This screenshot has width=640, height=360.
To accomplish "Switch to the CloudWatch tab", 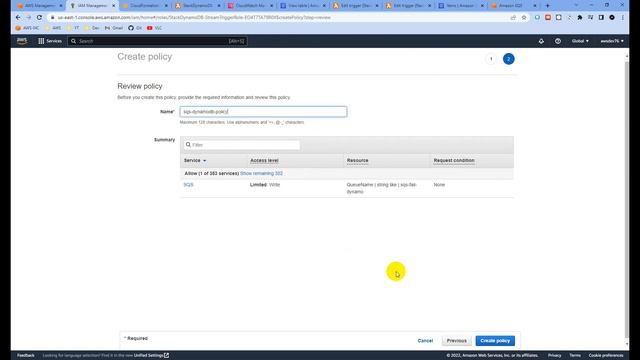I will (250, 6).
